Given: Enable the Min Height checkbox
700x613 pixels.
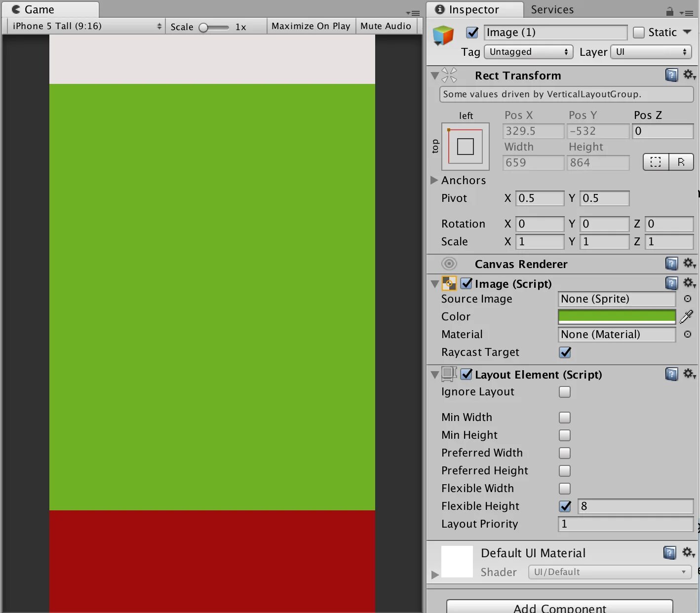Looking at the screenshot, I should click(x=565, y=435).
